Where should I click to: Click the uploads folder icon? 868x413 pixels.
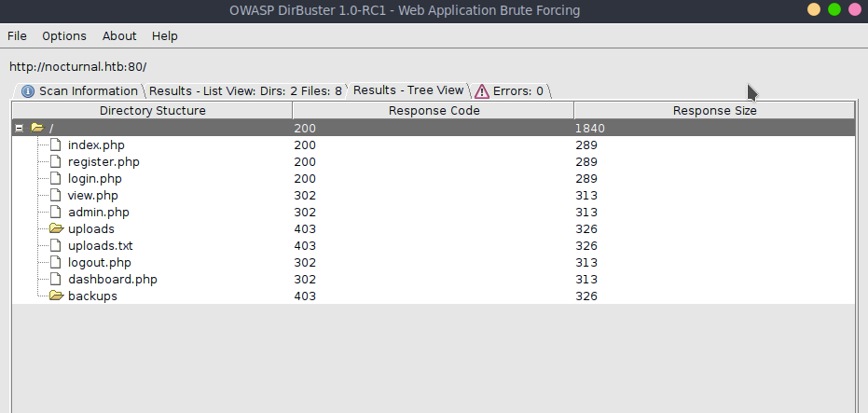click(x=56, y=228)
